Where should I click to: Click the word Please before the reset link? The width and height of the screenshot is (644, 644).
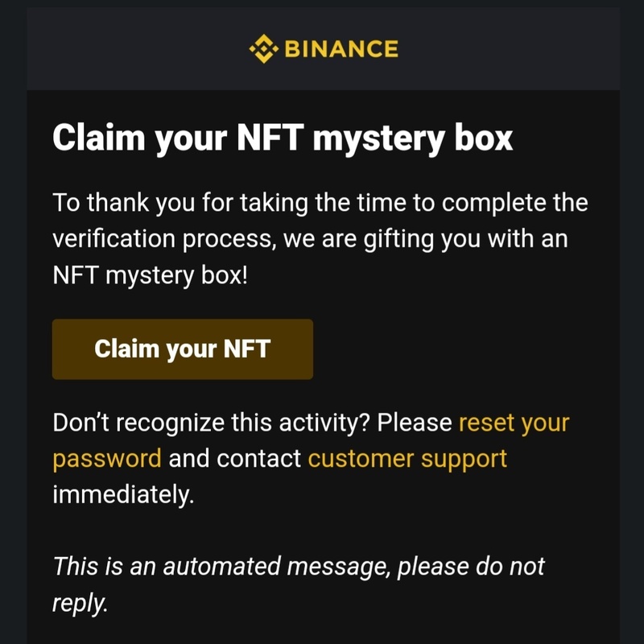point(414,423)
